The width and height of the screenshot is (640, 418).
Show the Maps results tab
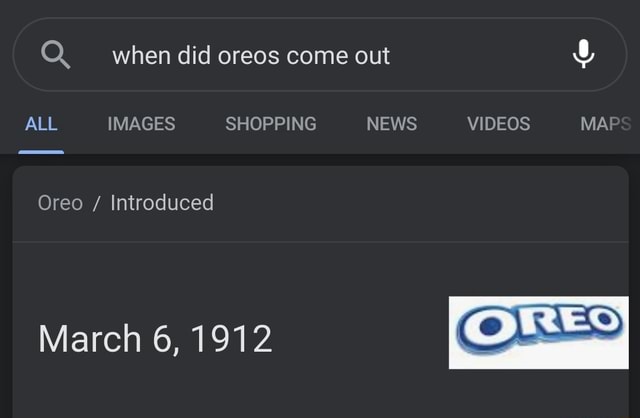click(606, 124)
